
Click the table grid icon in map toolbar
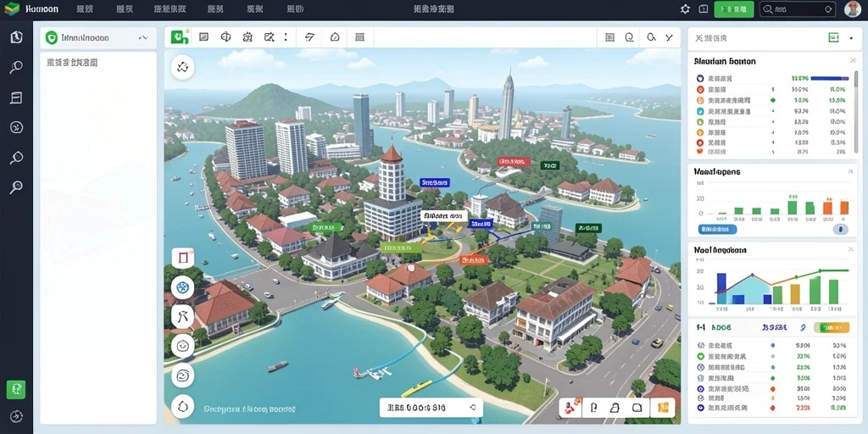click(359, 37)
